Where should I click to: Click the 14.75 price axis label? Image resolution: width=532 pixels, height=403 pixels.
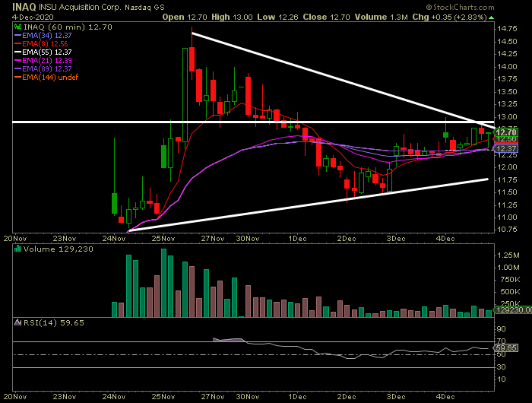pos(507,29)
